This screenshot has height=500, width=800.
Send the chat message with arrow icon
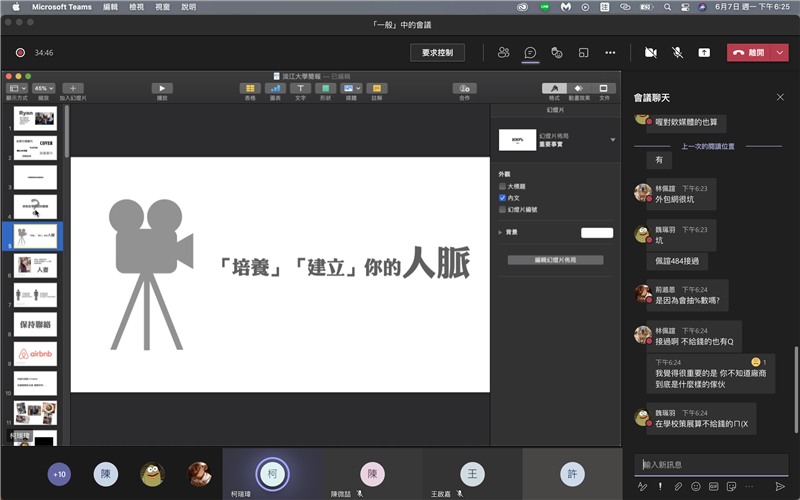(780, 486)
